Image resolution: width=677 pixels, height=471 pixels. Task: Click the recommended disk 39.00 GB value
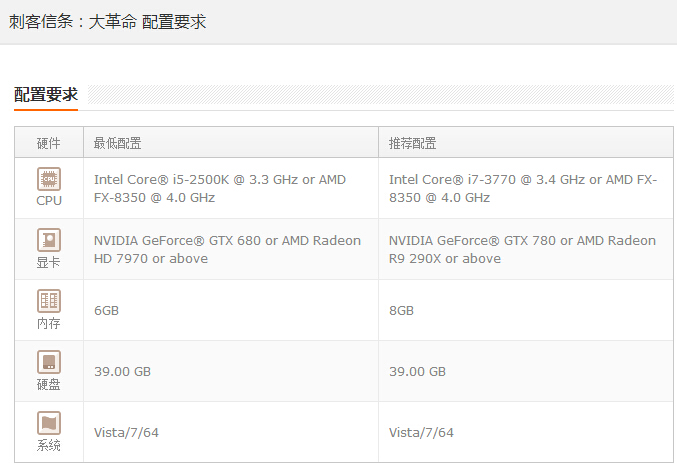(417, 371)
